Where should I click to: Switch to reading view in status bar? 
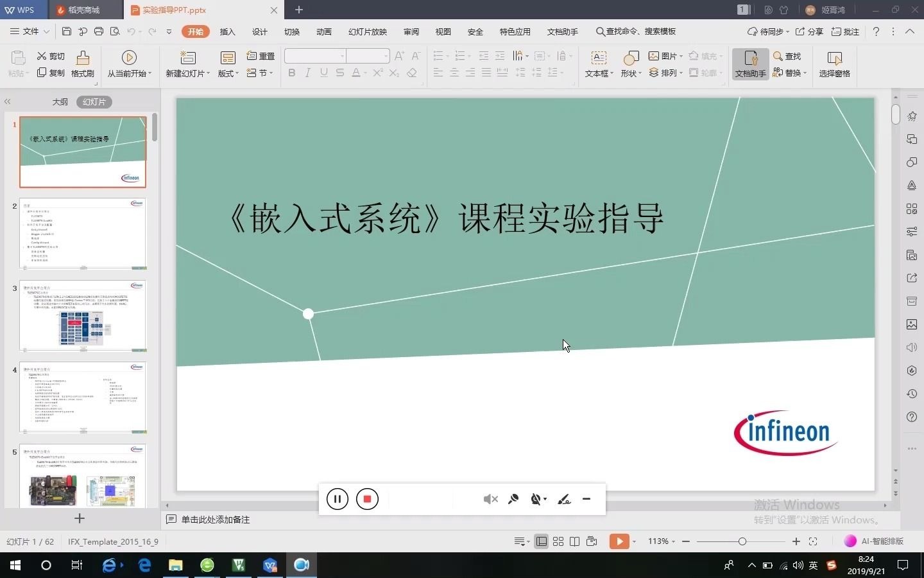pyautogui.click(x=575, y=541)
